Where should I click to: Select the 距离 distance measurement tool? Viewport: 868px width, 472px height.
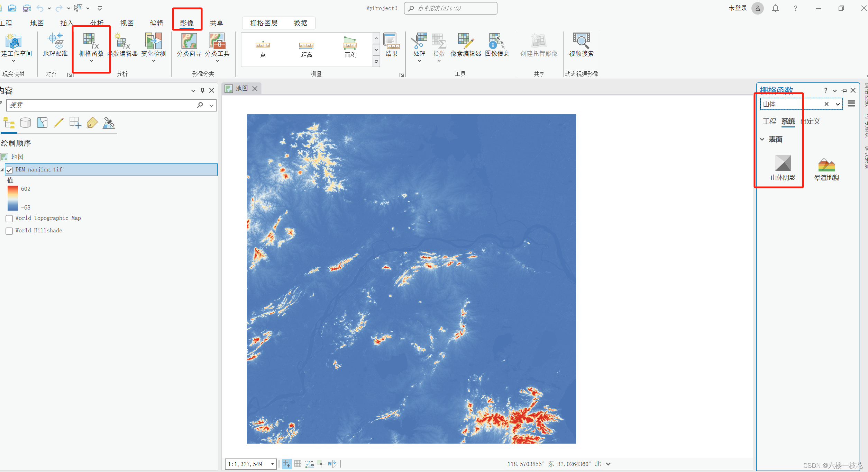pyautogui.click(x=306, y=49)
